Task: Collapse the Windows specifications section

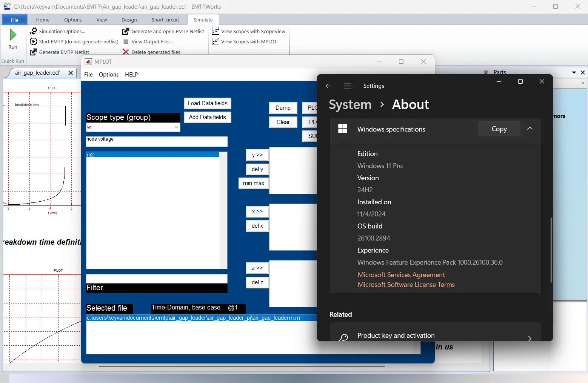Action: pos(530,129)
